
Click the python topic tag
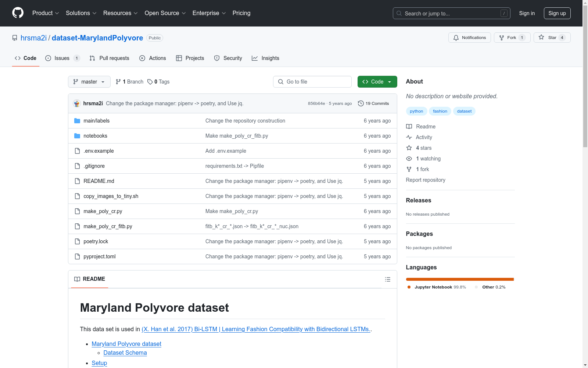click(x=416, y=111)
